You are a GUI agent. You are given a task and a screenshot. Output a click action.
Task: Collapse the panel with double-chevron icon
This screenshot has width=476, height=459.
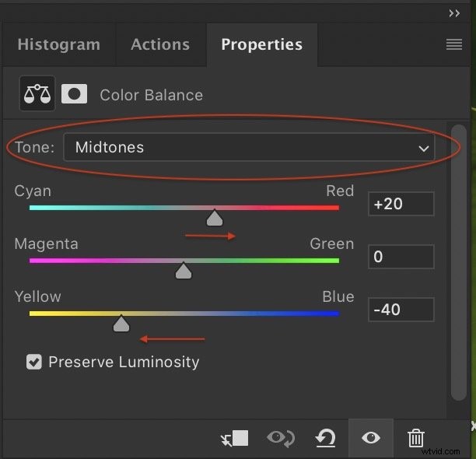point(454,13)
